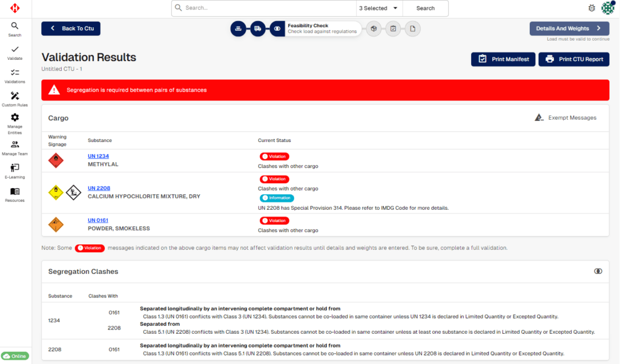Image resolution: width=620 pixels, height=364 pixels.
Task: Open the UN 2208 substance link
Action: (x=99, y=188)
